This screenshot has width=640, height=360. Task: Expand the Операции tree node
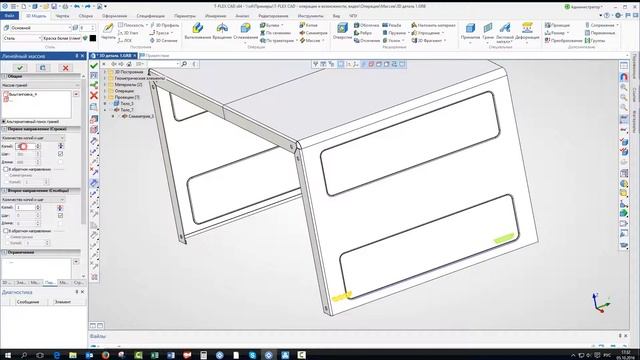click(x=105, y=91)
